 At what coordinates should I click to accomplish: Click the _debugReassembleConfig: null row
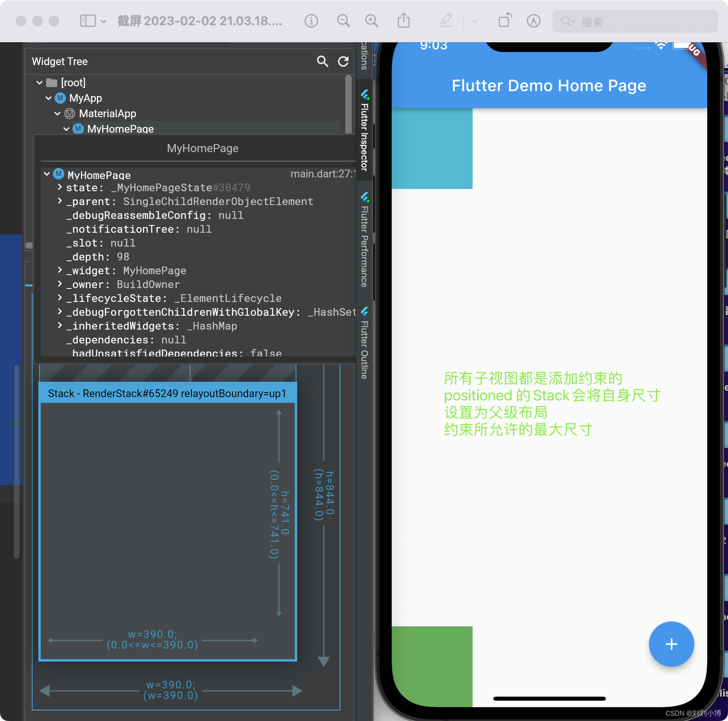(x=155, y=215)
